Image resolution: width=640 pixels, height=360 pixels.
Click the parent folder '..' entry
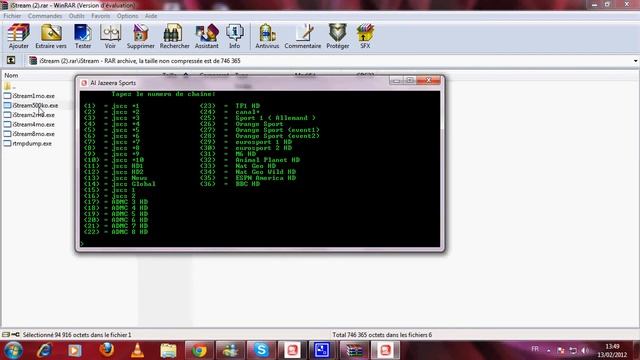(10, 87)
